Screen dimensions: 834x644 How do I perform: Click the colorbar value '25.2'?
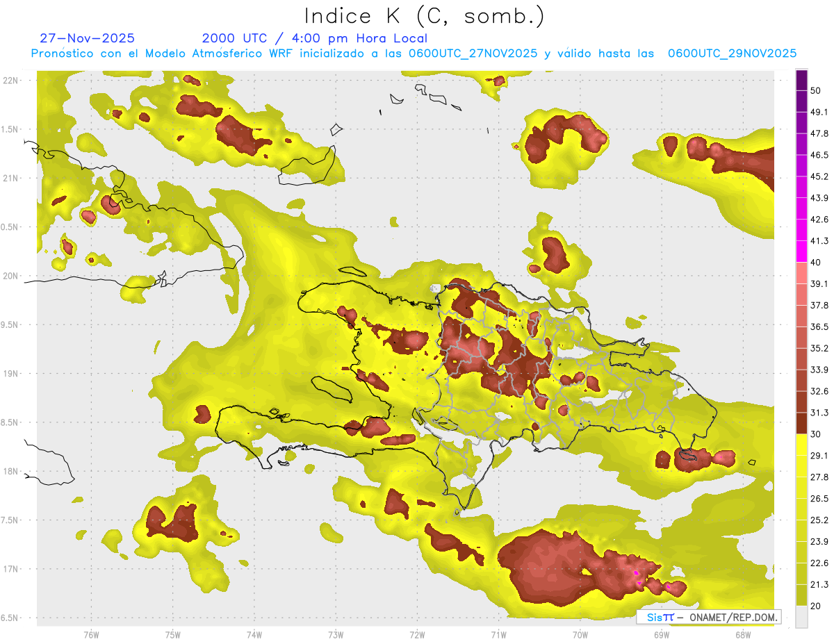pos(819,520)
